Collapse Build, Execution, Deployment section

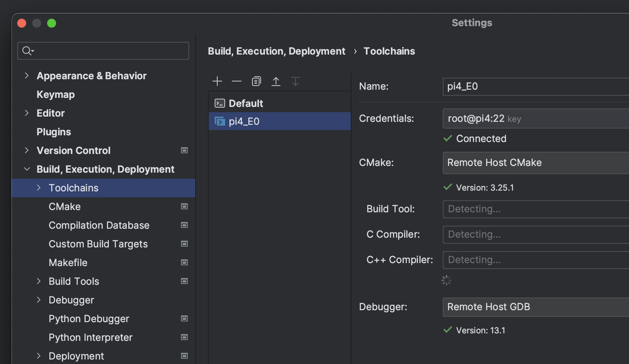pos(27,169)
